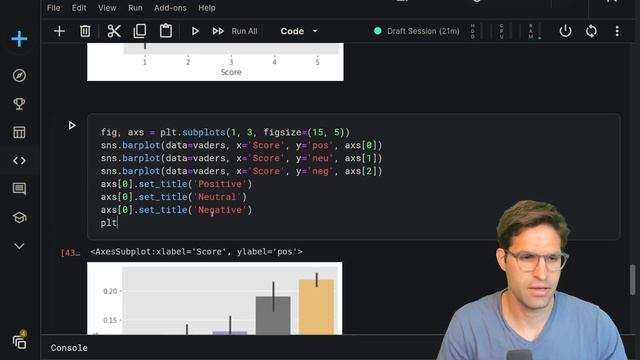Open the View menu
Screen dimensions: 640x360
click(107, 8)
